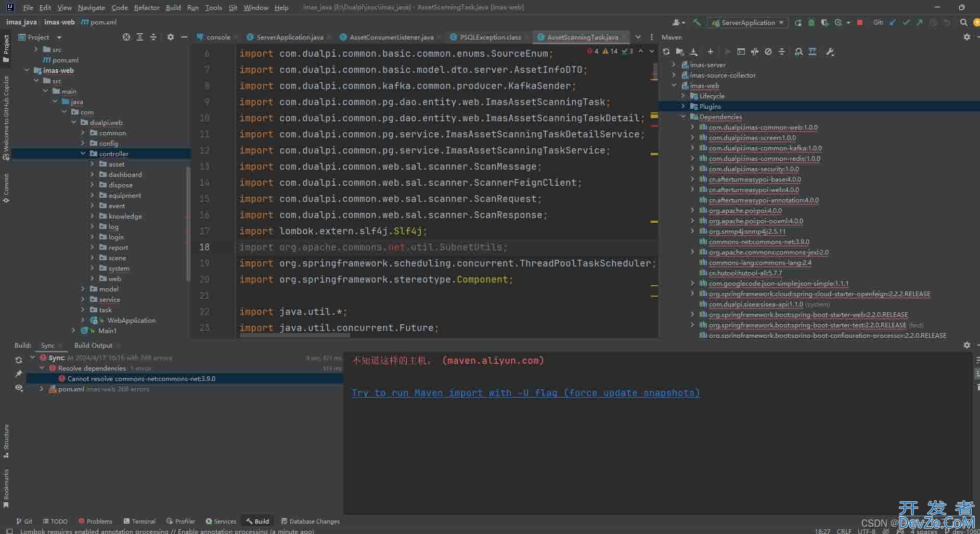Update project from Git
This screenshot has width=980, height=534.
coord(893,22)
